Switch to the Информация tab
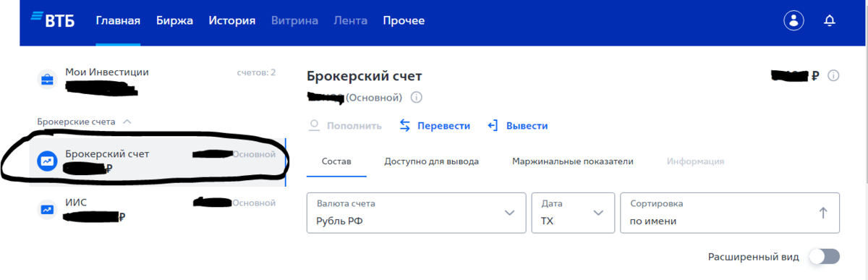Image resolution: width=868 pixels, height=280 pixels. coord(695,161)
